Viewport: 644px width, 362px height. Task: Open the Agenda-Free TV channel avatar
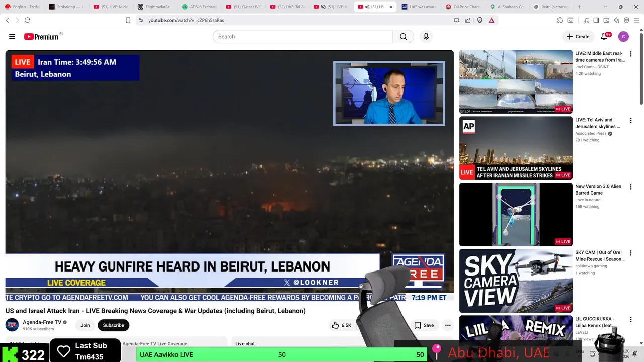tap(12, 325)
